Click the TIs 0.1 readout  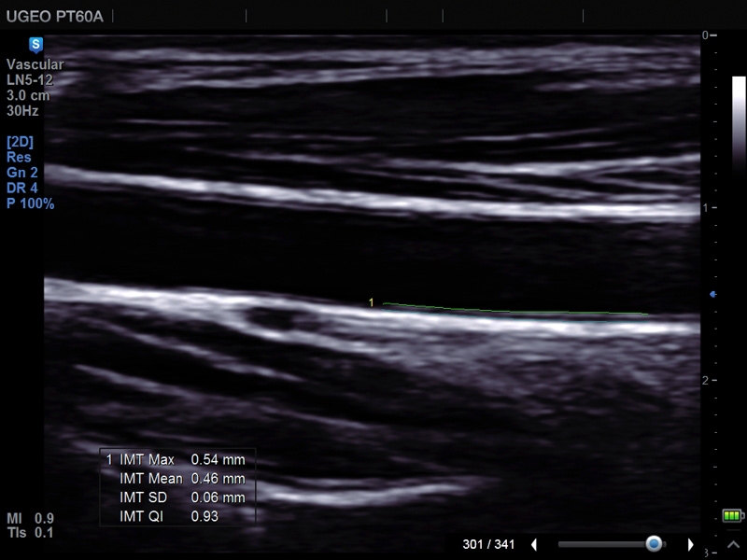coord(31,533)
